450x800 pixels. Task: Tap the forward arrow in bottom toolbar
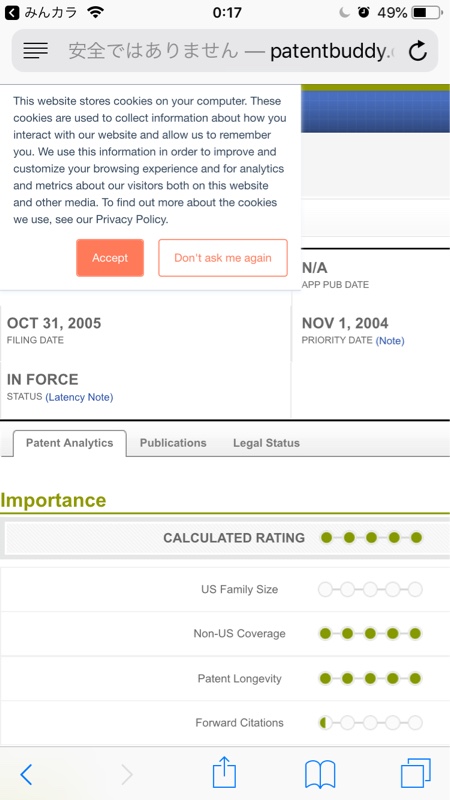click(127, 774)
